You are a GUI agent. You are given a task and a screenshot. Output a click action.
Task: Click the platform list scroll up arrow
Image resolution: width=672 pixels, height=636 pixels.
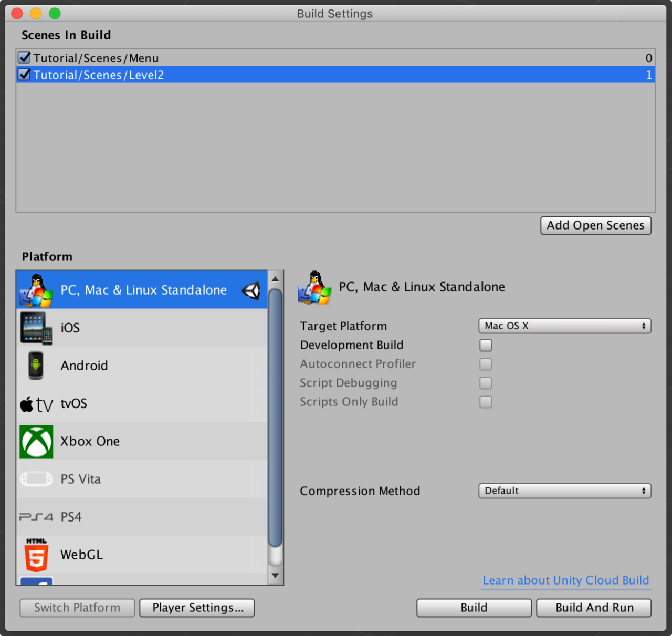pyautogui.click(x=275, y=278)
